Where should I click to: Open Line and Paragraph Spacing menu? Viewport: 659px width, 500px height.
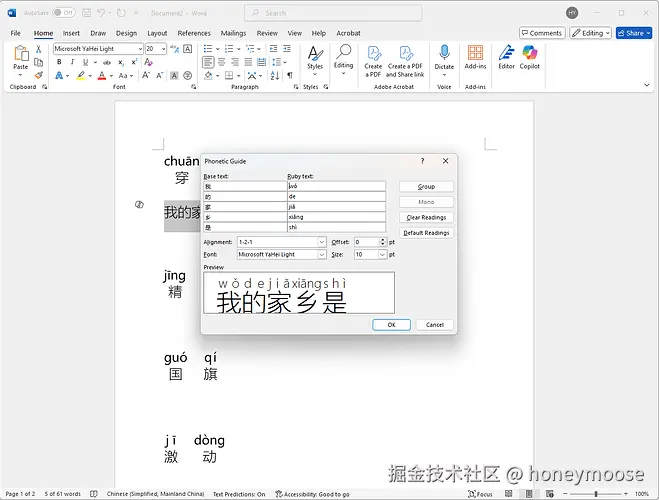coord(277,62)
